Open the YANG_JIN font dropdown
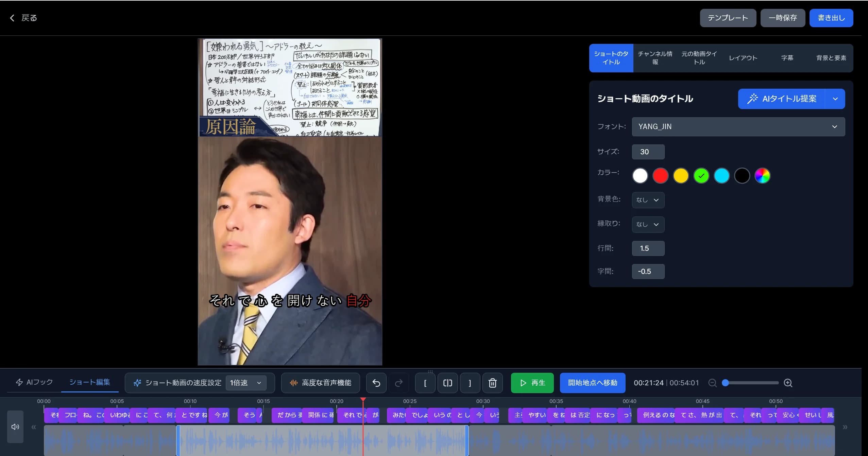The width and height of the screenshot is (868, 456). (x=738, y=126)
